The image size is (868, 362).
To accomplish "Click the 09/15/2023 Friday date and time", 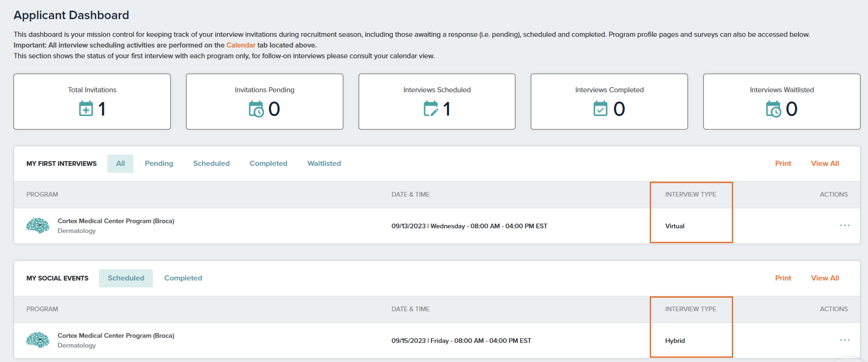I will tap(461, 341).
